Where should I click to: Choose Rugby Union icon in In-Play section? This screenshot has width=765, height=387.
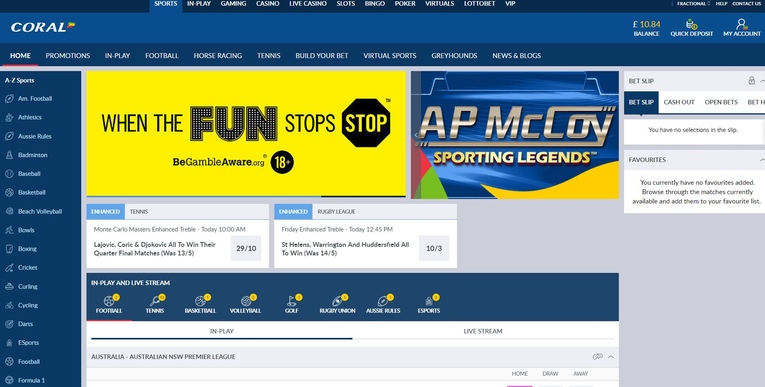click(x=338, y=301)
